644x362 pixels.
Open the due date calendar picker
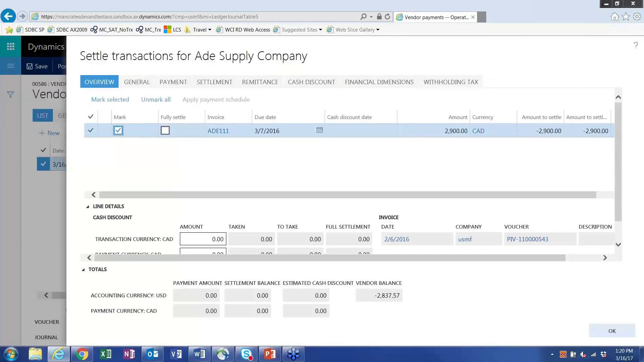click(319, 130)
